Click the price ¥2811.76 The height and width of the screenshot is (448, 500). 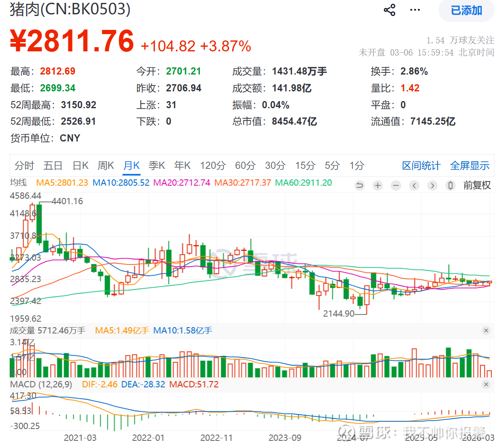[x=72, y=41]
